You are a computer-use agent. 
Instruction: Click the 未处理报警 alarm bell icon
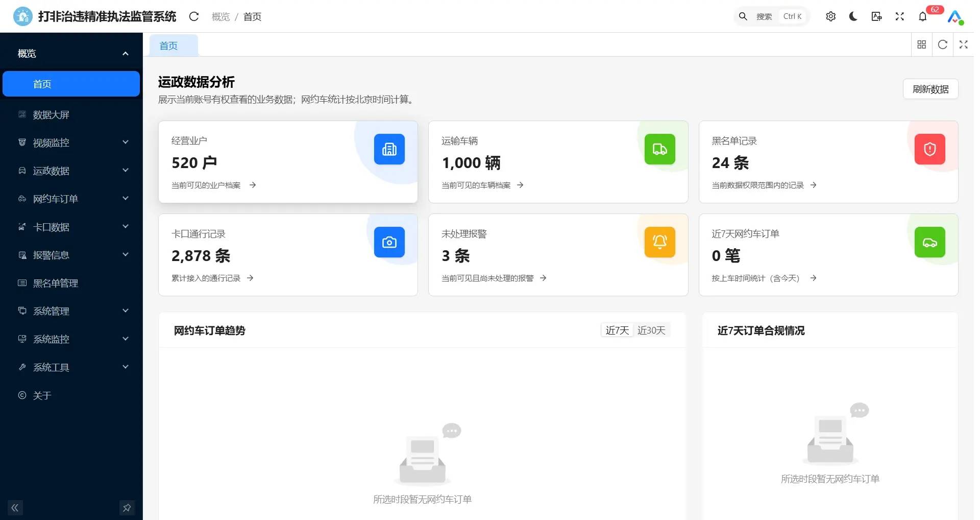[659, 242]
